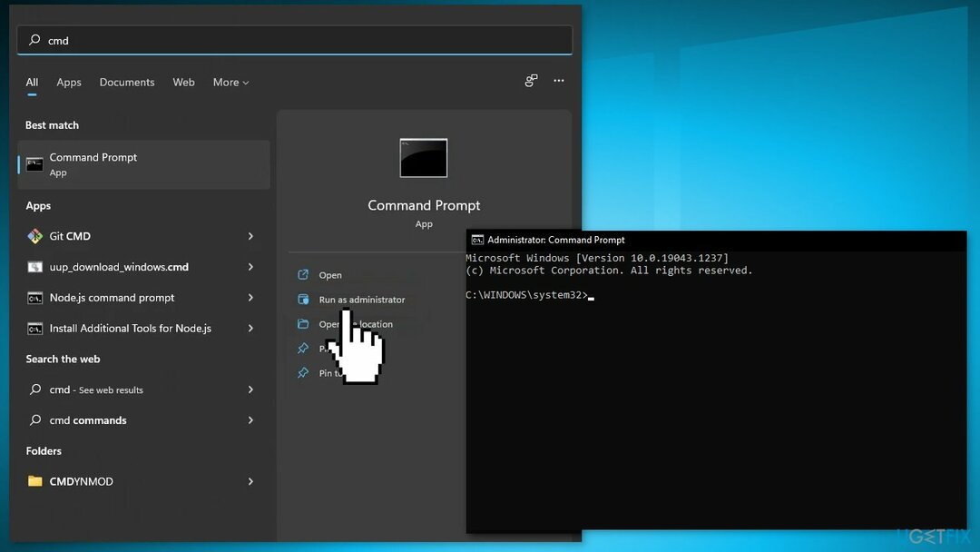This screenshot has width=980, height=552.
Task: Expand the cmd commands web result chevron
Action: pyautogui.click(x=250, y=420)
